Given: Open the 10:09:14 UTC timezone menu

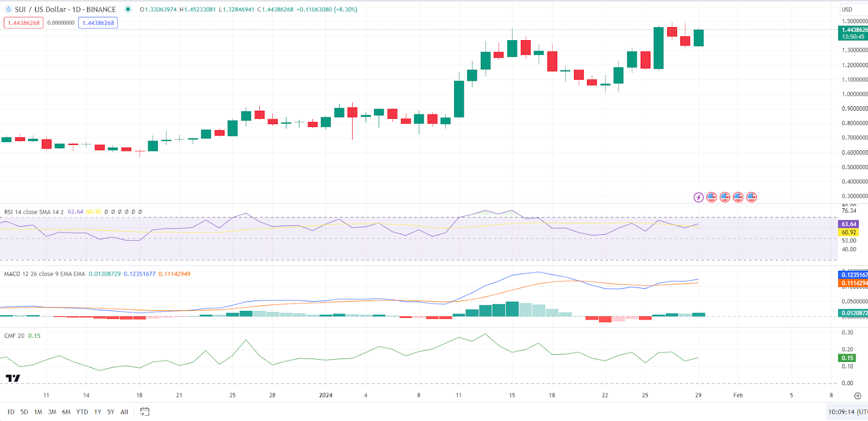Looking at the screenshot, I should 847,412.
